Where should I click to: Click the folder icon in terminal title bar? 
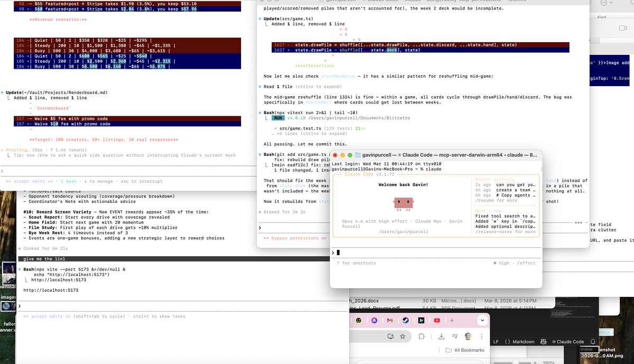coord(357,155)
